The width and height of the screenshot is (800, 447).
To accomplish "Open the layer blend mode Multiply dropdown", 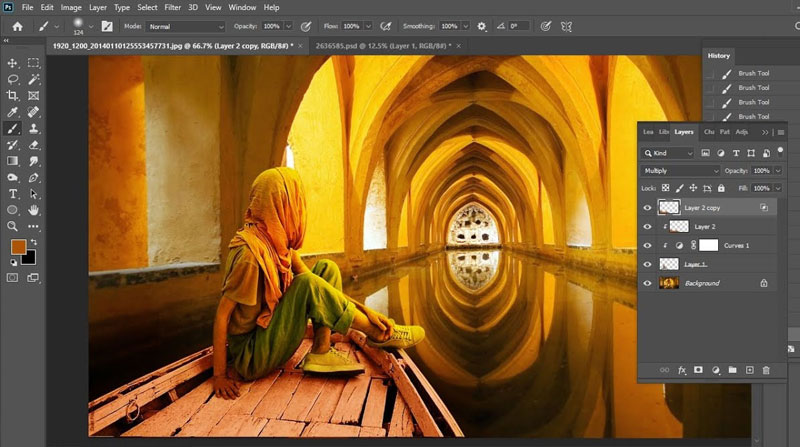I will tap(680, 170).
